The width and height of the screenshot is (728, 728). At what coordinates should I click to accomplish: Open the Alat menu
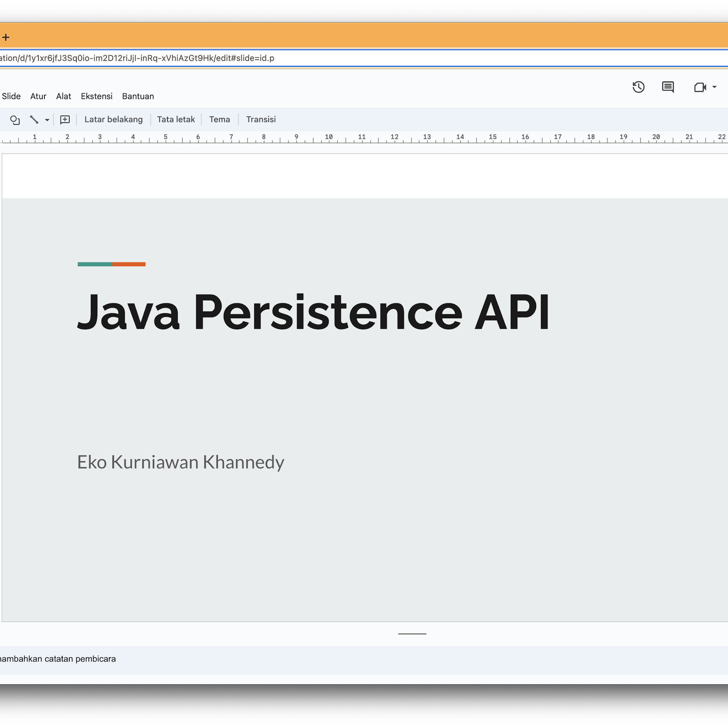coord(64,96)
